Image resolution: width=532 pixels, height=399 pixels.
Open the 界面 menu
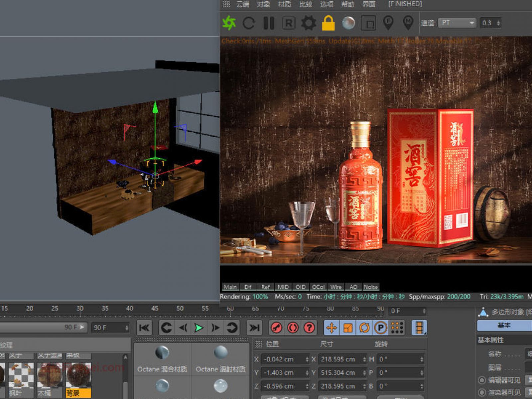369,4
